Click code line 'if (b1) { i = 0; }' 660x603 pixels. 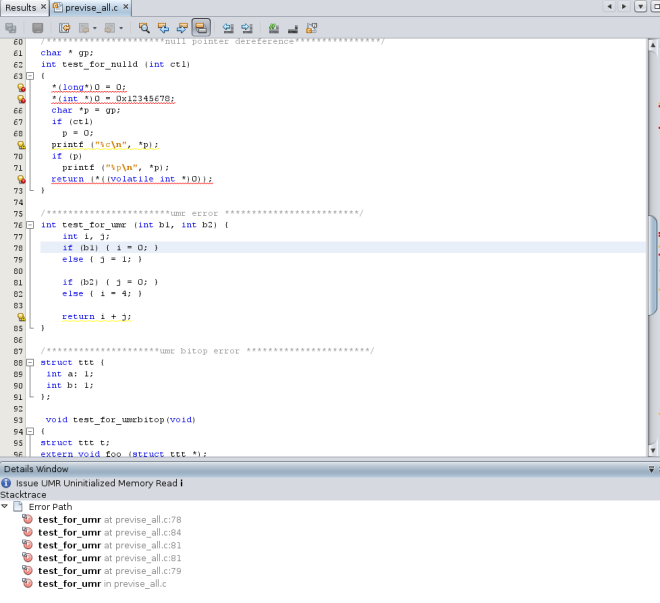tap(110, 248)
